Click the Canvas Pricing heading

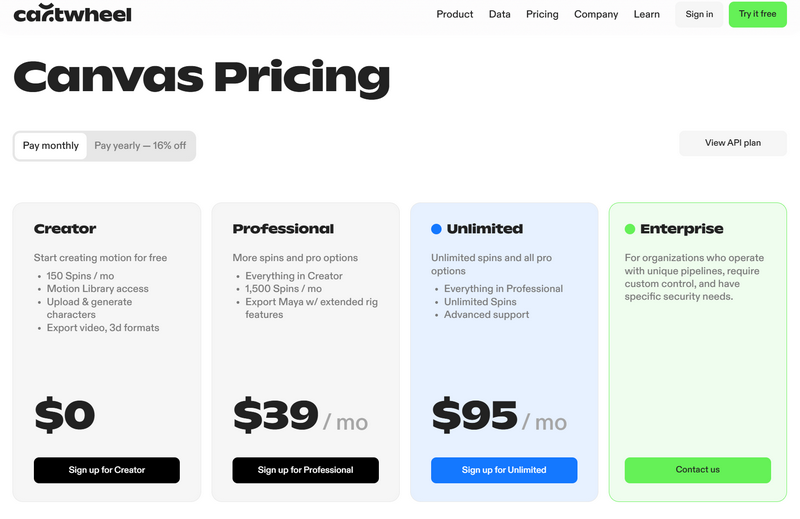(201, 78)
